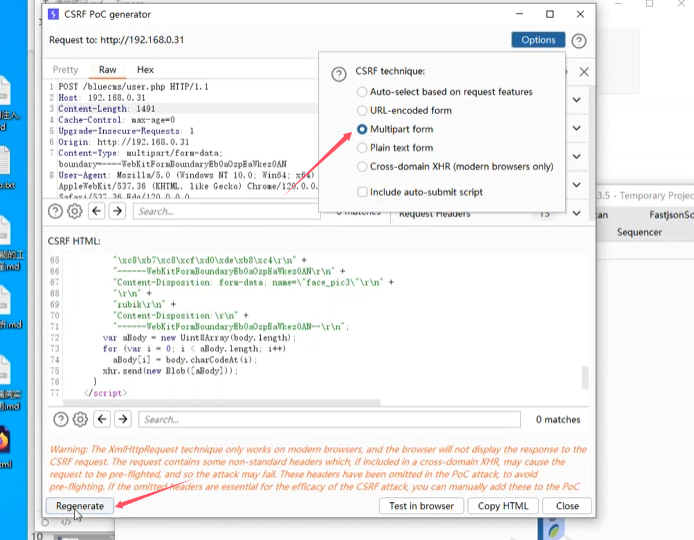Click the Cache-Control header line

117,120
